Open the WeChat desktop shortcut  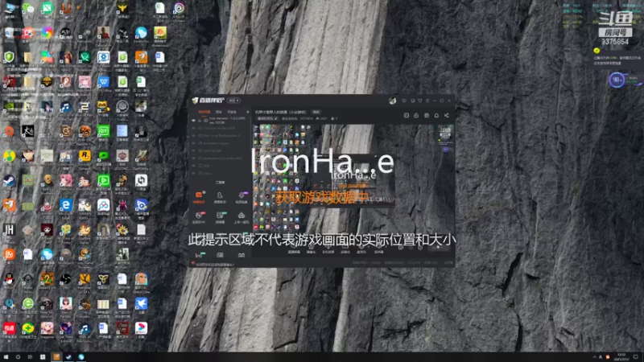(x=28, y=7)
